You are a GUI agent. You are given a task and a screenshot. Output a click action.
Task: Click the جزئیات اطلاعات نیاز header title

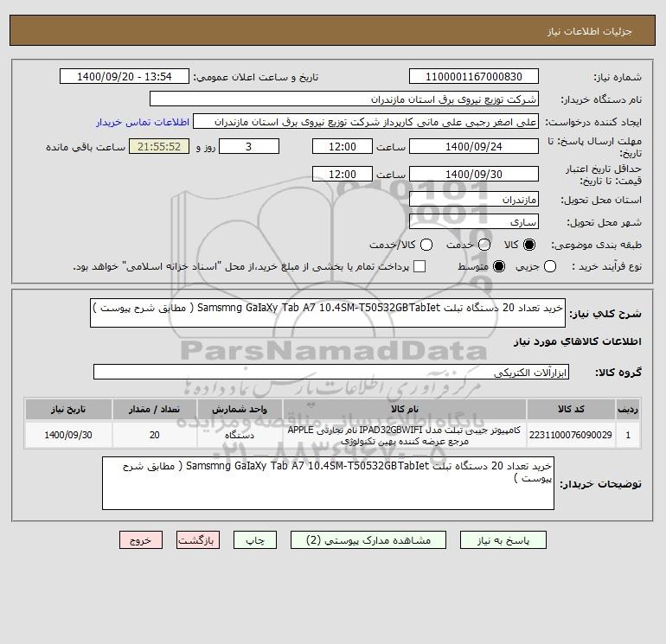(x=590, y=31)
